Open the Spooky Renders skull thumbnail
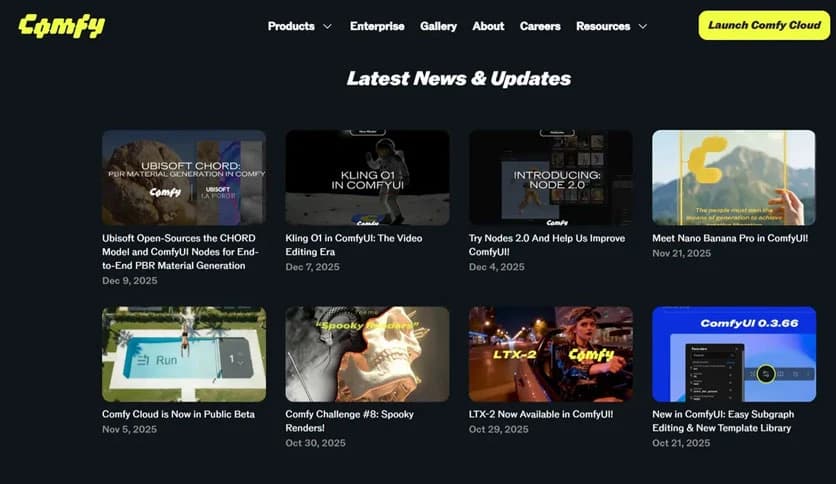Image resolution: width=836 pixels, height=484 pixels. tap(367, 354)
